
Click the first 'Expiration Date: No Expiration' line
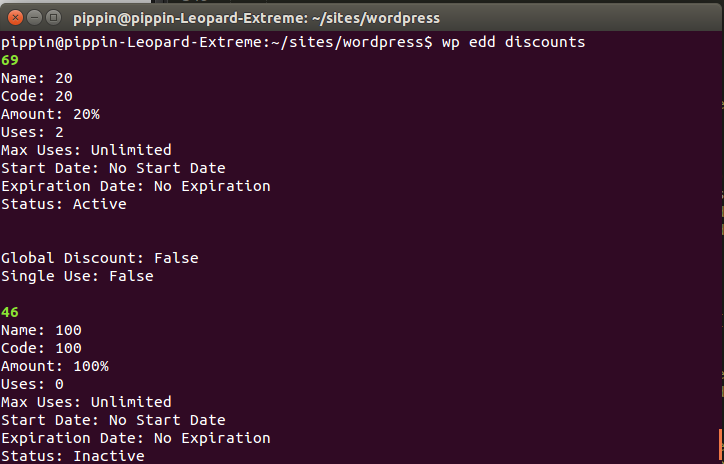136,186
